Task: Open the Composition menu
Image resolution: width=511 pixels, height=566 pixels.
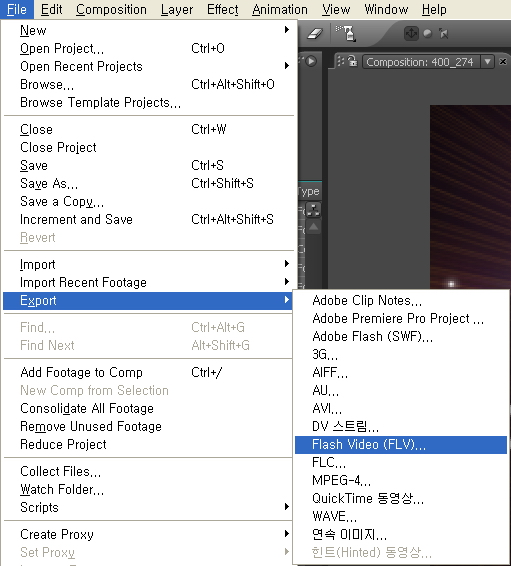Action: point(111,9)
